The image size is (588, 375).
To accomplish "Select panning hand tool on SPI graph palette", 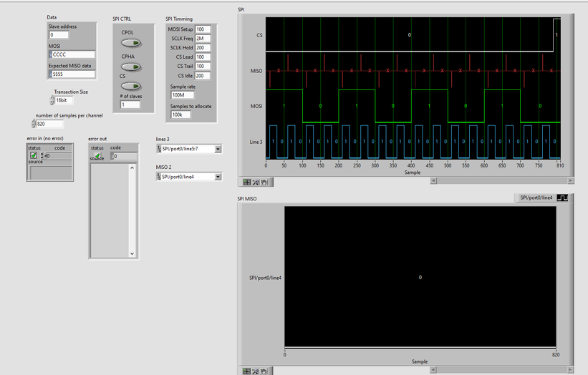I will (264, 182).
